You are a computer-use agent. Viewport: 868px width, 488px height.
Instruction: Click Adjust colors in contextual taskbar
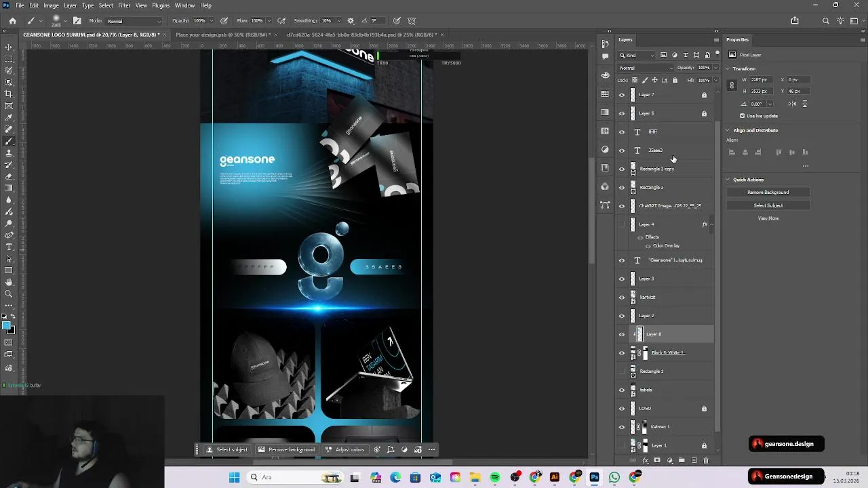[345, 449]
